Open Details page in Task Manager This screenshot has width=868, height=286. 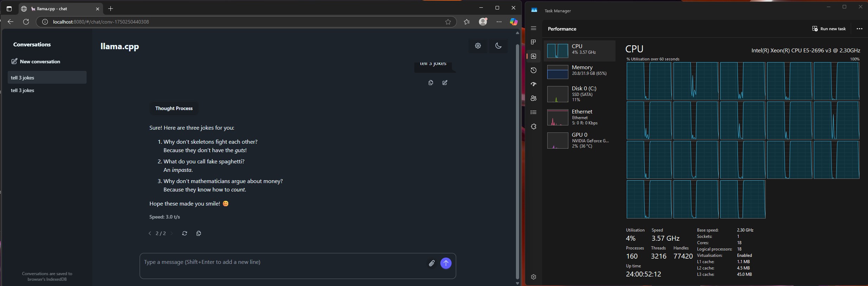534,112
